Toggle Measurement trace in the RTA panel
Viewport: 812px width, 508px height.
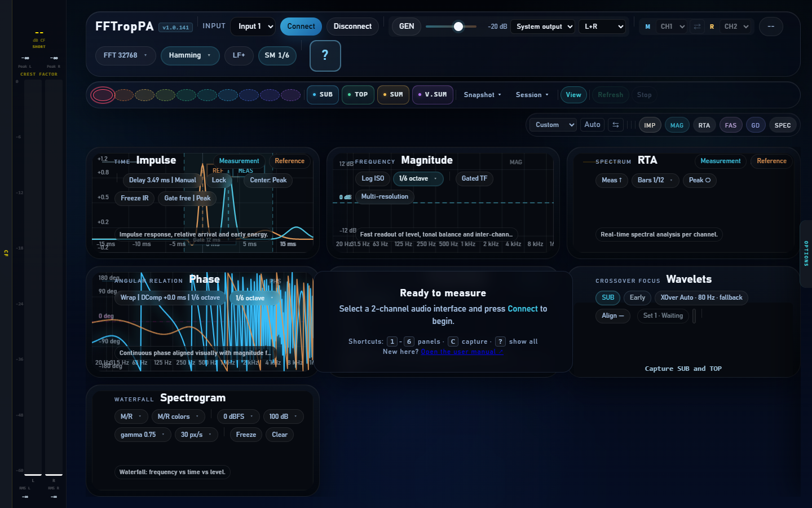click(x=721, y=161)
